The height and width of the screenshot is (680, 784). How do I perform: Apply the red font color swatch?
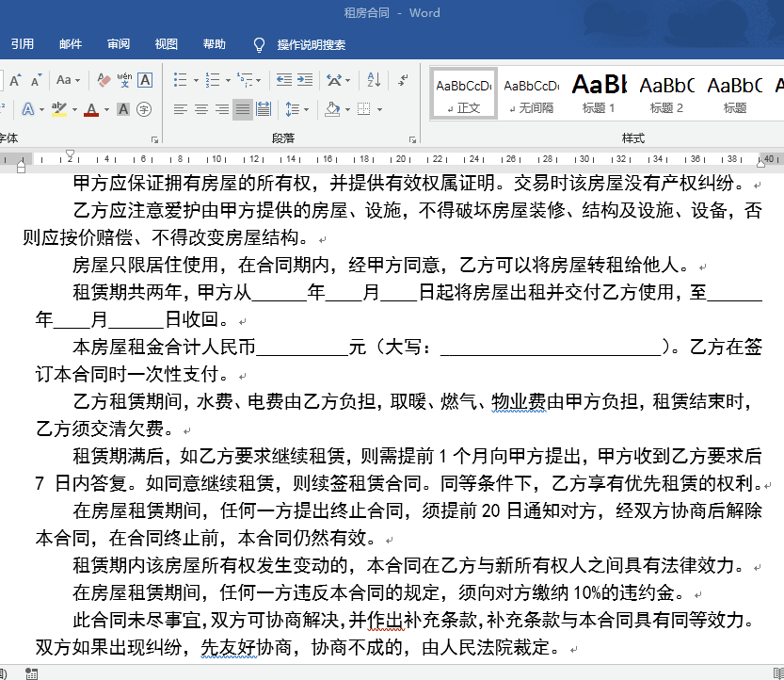pyautogui.click(x=91, y=110)
